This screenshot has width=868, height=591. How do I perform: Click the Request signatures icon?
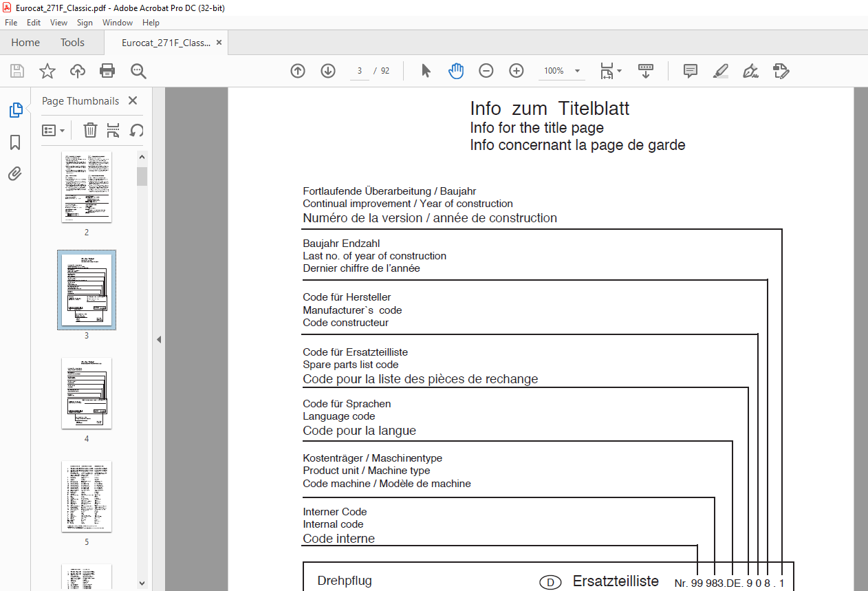point(781,71)
